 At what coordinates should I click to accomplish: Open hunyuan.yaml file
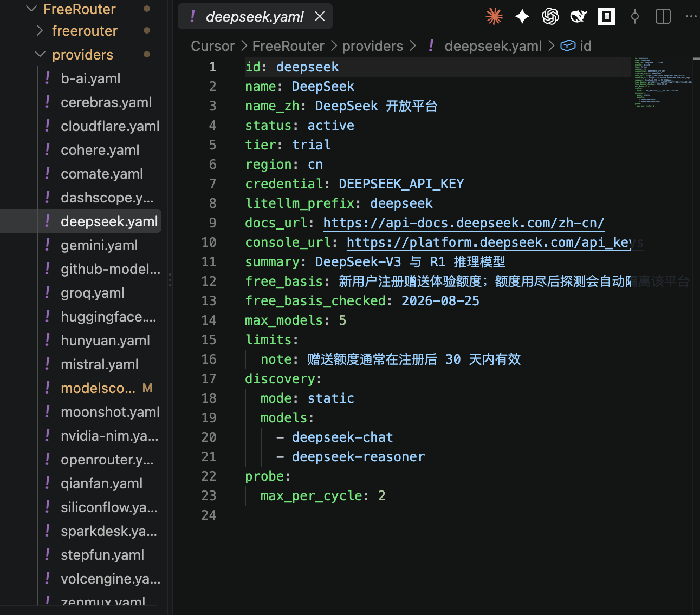coord(105,341)
